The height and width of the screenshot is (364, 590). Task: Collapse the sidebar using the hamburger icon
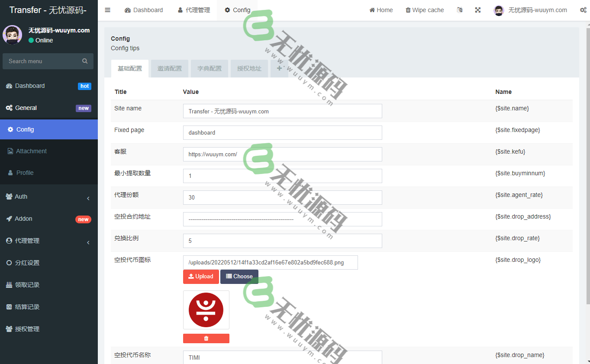[x=107, y=10]
